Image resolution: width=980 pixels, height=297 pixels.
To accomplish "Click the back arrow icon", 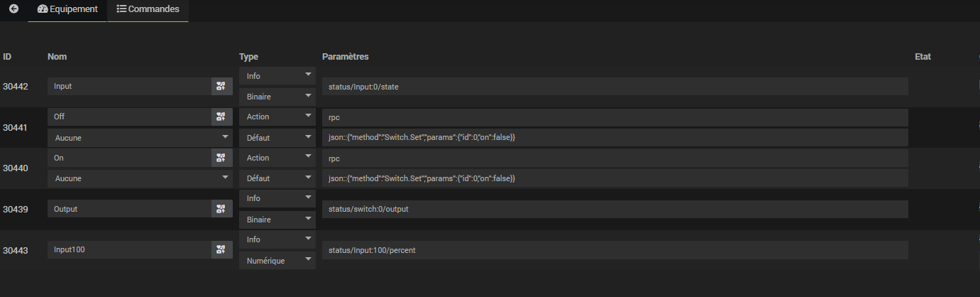I will (x=13, y=9).
